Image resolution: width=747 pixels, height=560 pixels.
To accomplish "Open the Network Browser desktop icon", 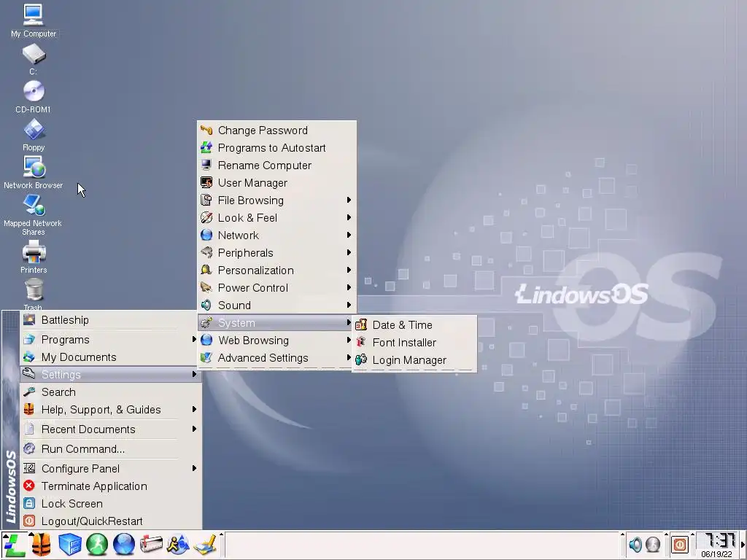I will coord(34,172).
